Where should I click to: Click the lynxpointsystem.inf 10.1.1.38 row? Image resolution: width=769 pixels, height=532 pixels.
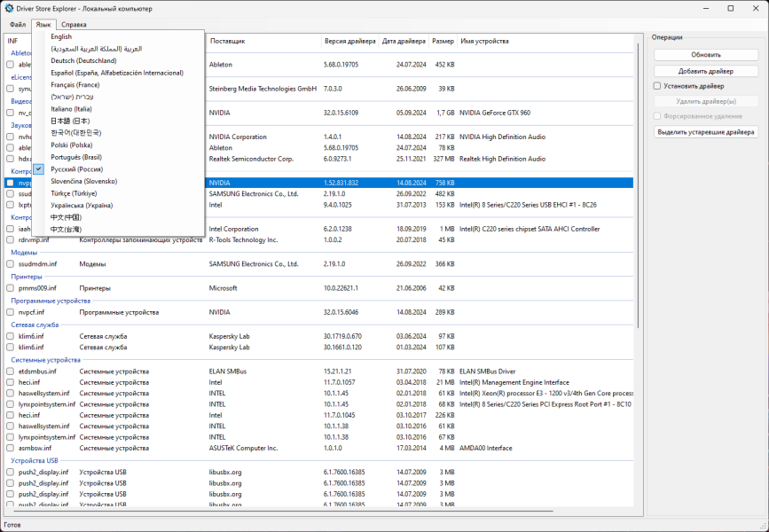pyautogui.click(x=320, y=437)
